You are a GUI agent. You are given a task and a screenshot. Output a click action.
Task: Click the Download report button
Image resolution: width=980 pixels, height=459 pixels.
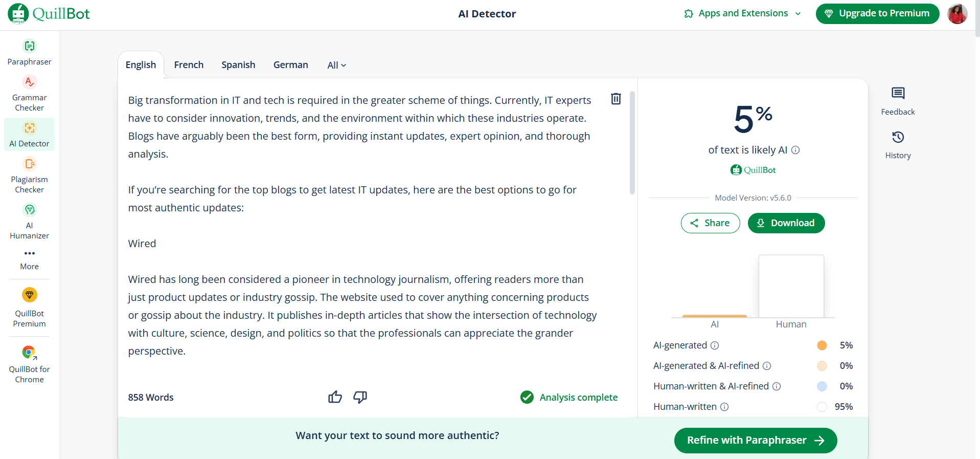click(786, 223)
